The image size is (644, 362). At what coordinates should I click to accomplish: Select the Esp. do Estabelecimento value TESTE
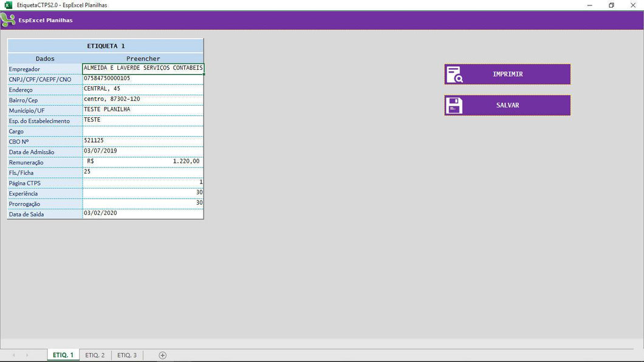point(143,121)
